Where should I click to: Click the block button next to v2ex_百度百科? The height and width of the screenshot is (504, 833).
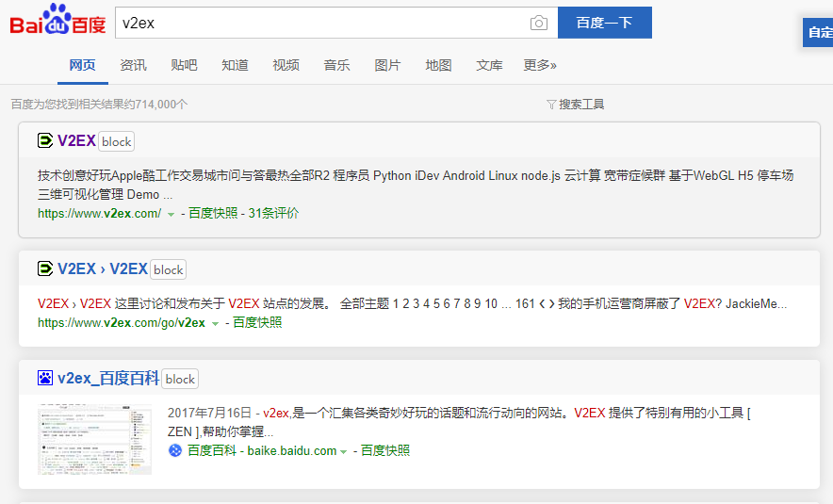point(180,379)
